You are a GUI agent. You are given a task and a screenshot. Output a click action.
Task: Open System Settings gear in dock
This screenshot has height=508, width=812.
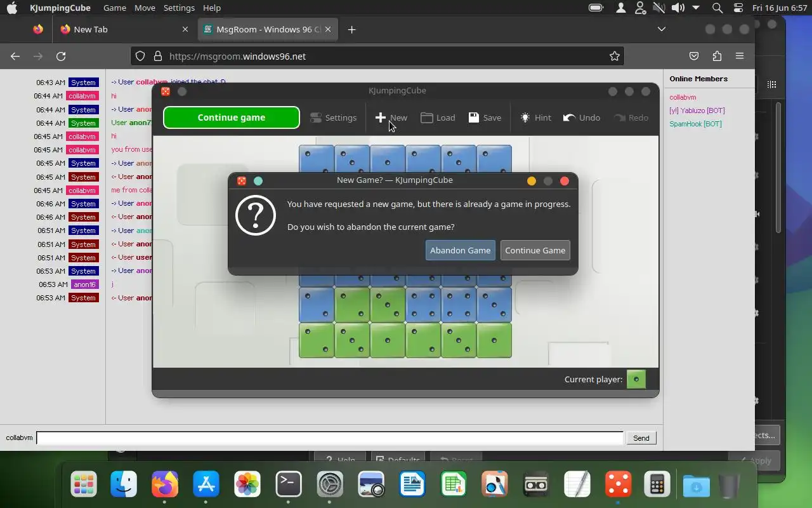pyautogui.click(x=330, y=485)
